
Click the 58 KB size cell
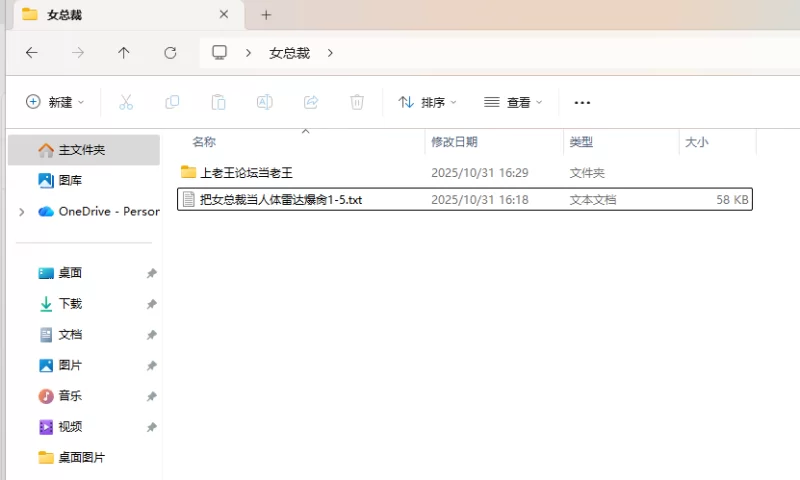tap(732, 200)
